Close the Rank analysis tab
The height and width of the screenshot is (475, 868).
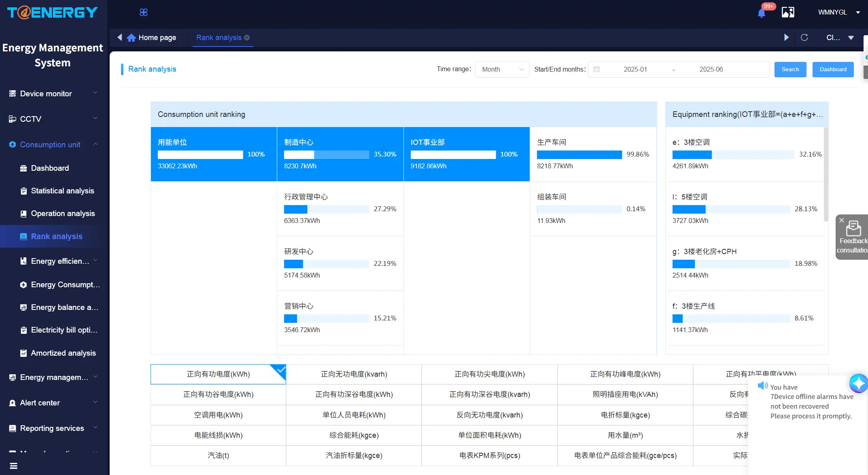pyautogui.click(x=247, y=38)
